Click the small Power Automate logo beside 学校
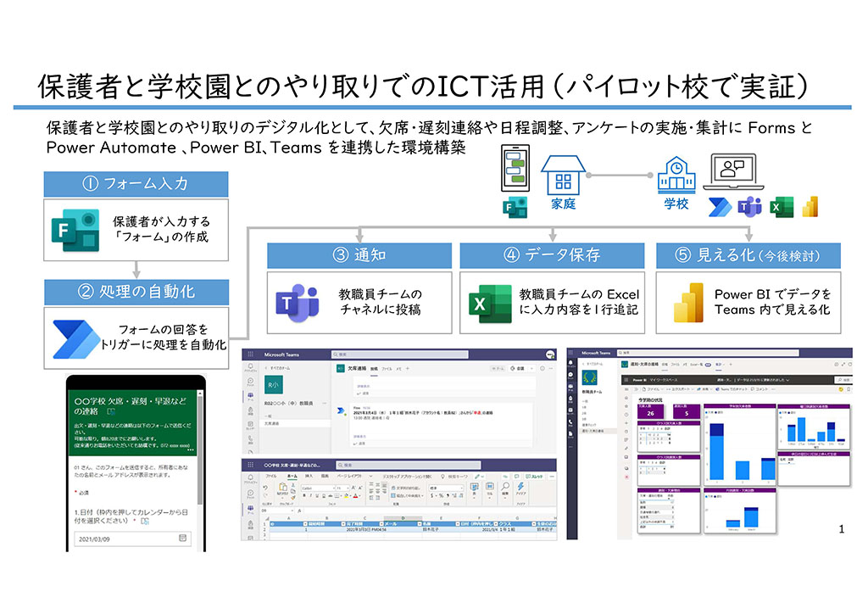Image resolution: width=868 pixels, height=614 pixels. click(720, 207)
